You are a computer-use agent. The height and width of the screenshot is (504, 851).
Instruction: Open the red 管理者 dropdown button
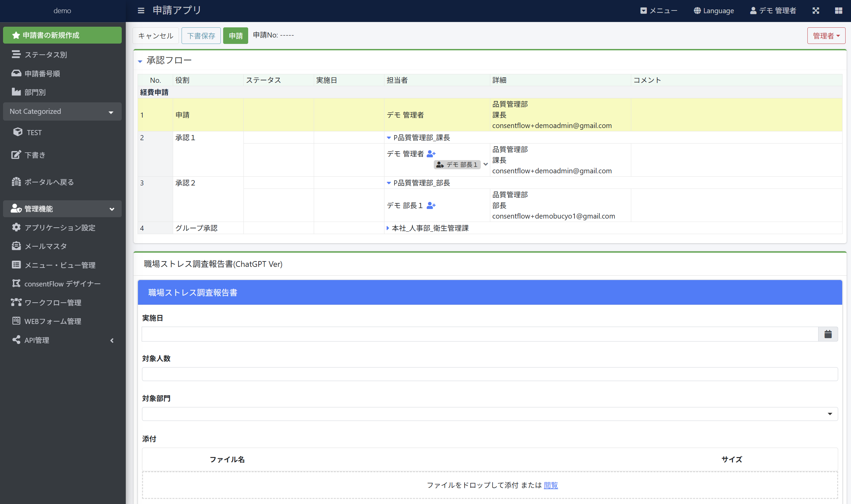click(826, 36)
